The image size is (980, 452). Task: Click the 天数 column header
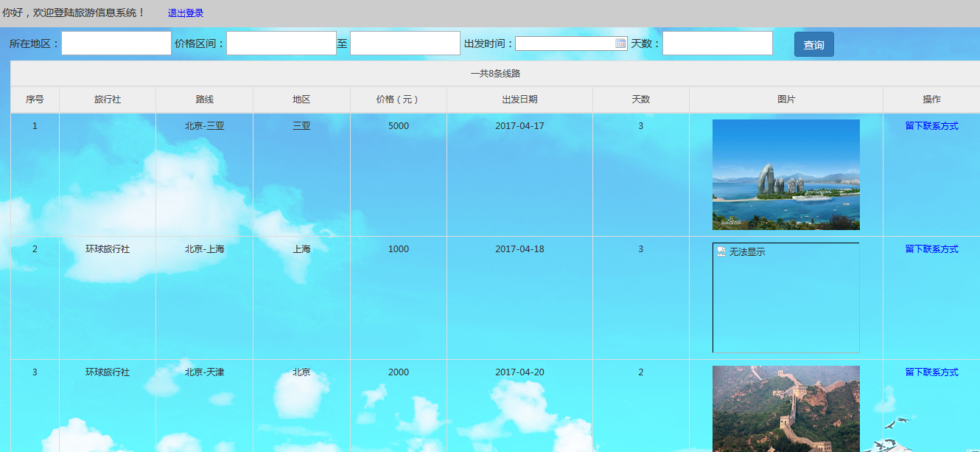pos(641,100)
